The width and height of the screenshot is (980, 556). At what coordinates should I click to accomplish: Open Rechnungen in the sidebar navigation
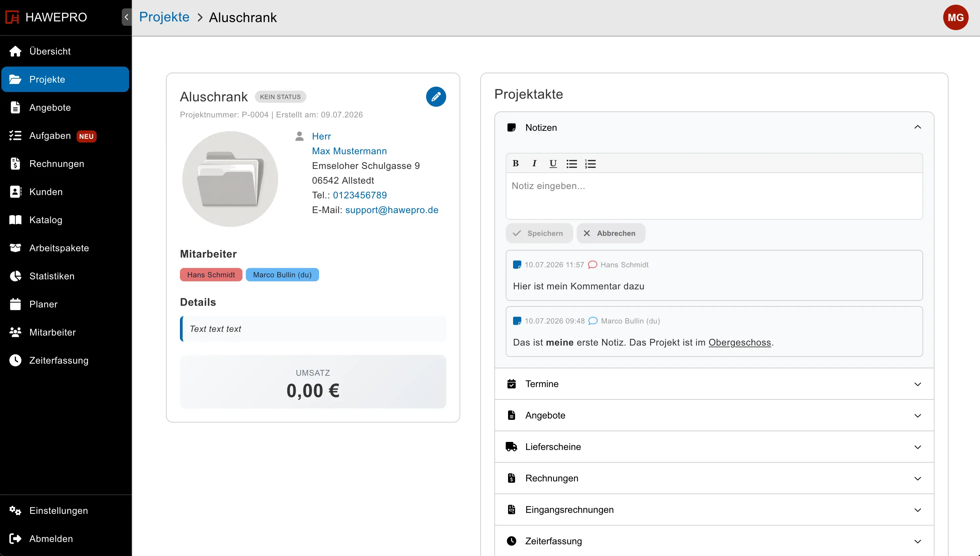pos(65,164)
